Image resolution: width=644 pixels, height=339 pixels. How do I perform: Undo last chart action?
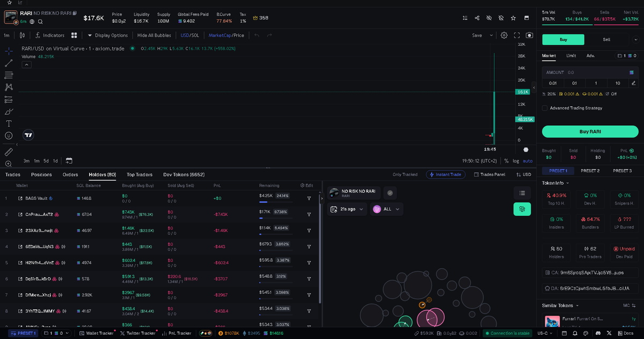click(x=257, y=35)
